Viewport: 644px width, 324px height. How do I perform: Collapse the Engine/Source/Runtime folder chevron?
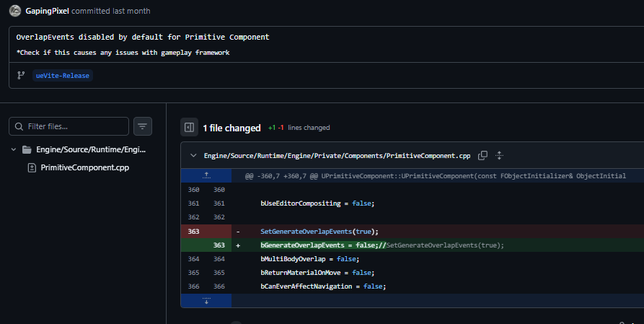pos(14,150)
